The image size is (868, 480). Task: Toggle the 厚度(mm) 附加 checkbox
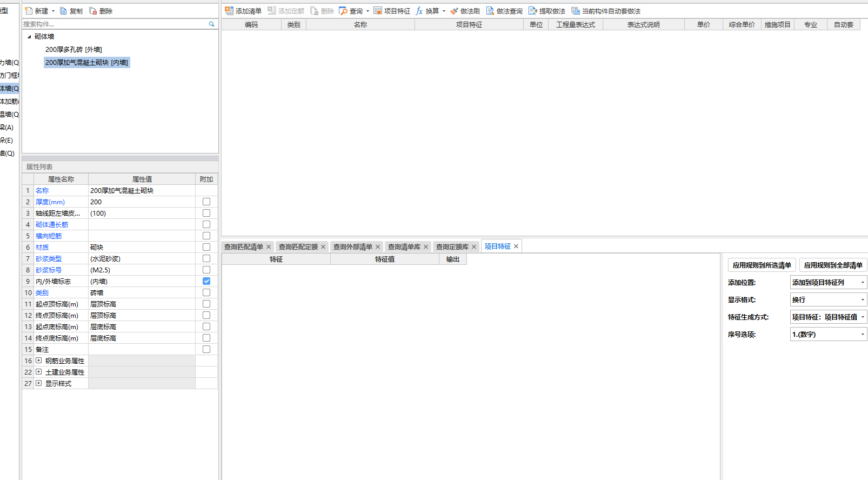[x=206, y=202]
